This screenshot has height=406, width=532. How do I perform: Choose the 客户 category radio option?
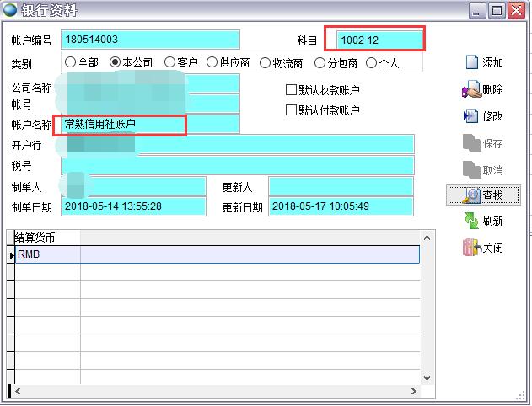click(x=170, y=63)
